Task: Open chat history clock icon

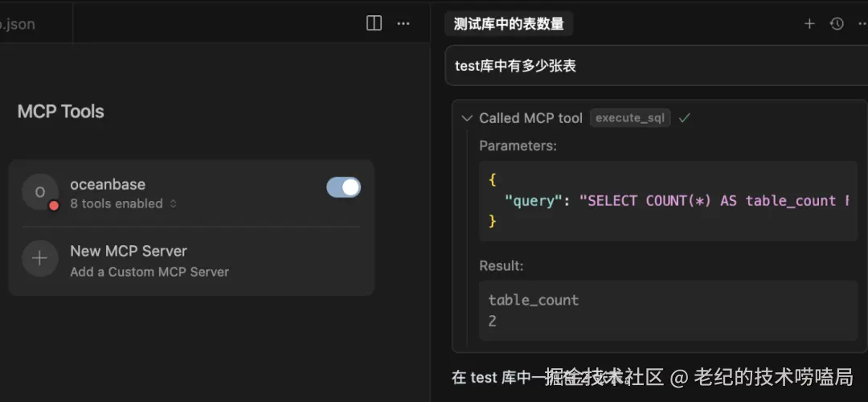Action: pyautogui.click(x=837, y=24)
